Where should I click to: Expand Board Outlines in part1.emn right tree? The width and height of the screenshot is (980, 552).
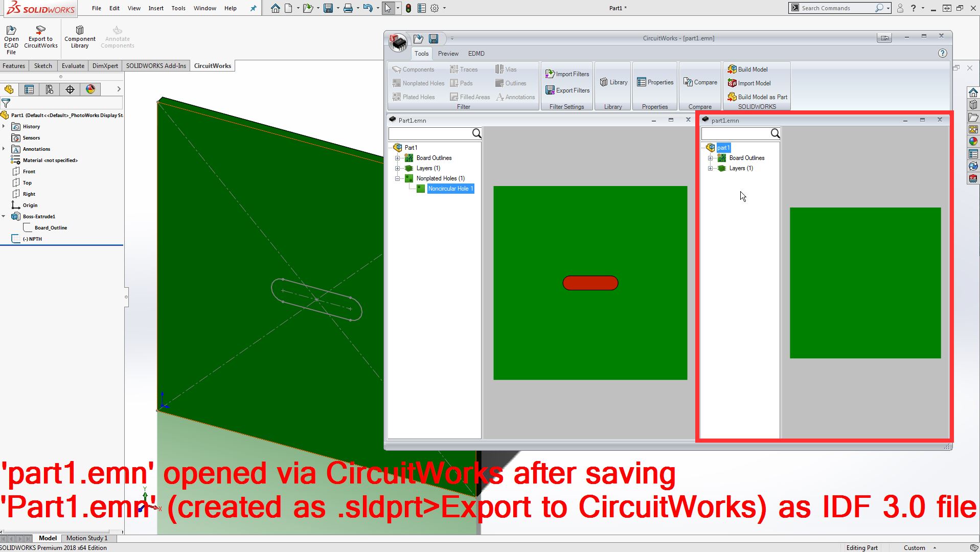pos(710,158)
